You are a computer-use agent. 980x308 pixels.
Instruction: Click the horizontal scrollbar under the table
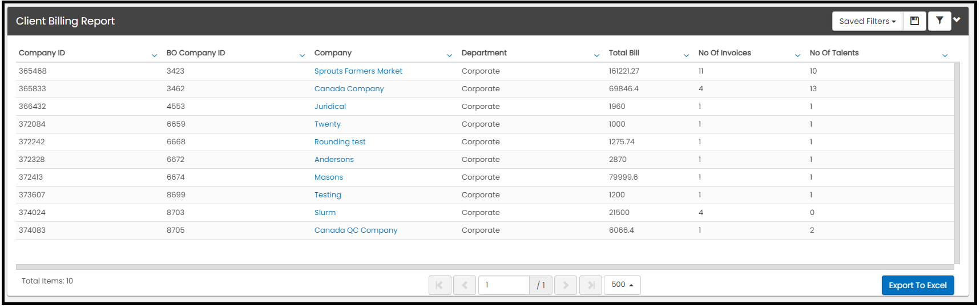[x=485, y=267]
